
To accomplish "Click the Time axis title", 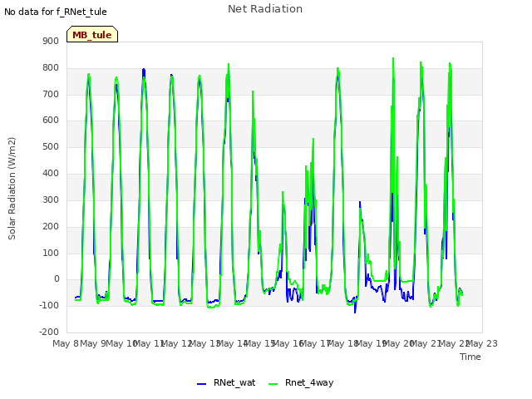I will [x=470, y=357].
